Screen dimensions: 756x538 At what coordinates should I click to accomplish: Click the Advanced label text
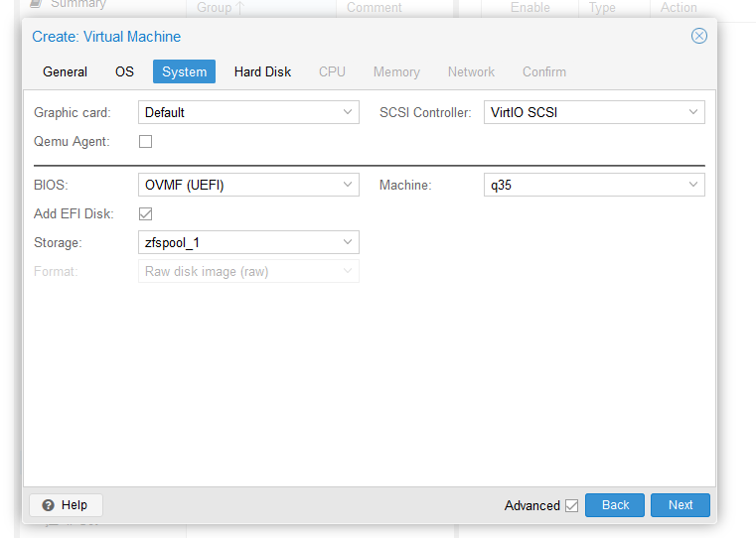click(x=532, y=505)
